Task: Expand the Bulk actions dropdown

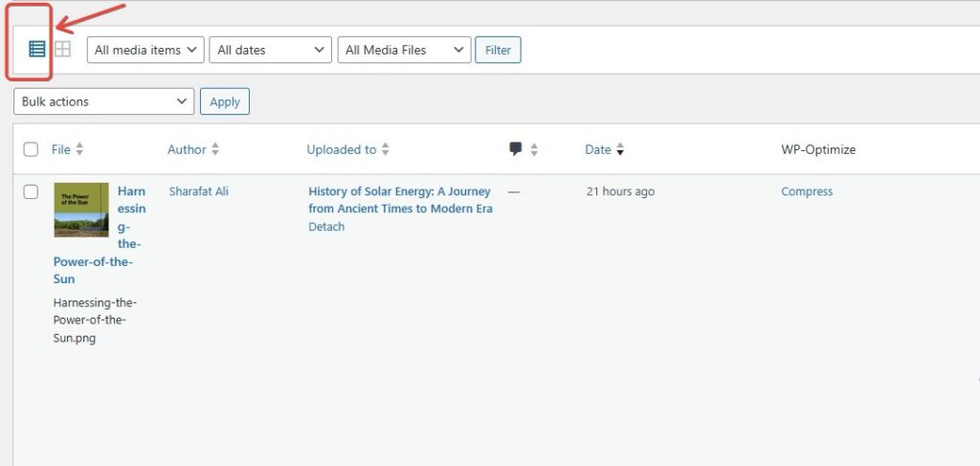Action: tap(103, 101)
